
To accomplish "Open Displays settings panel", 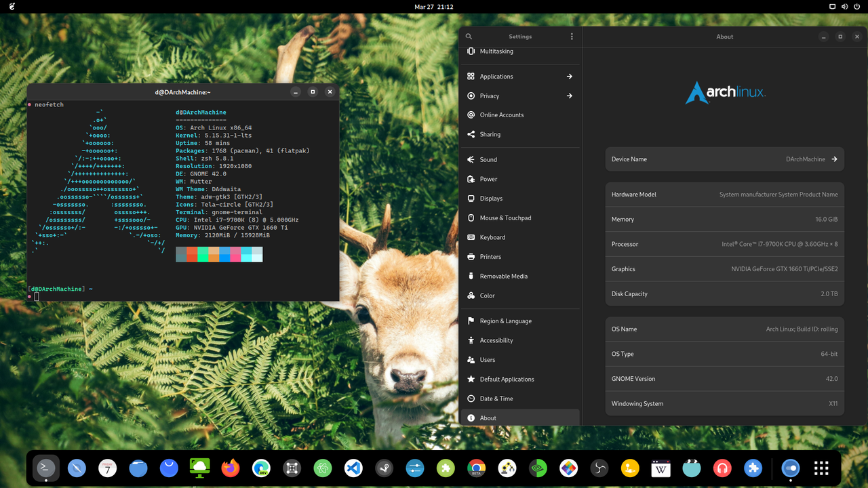I will [x=520, y=199].
